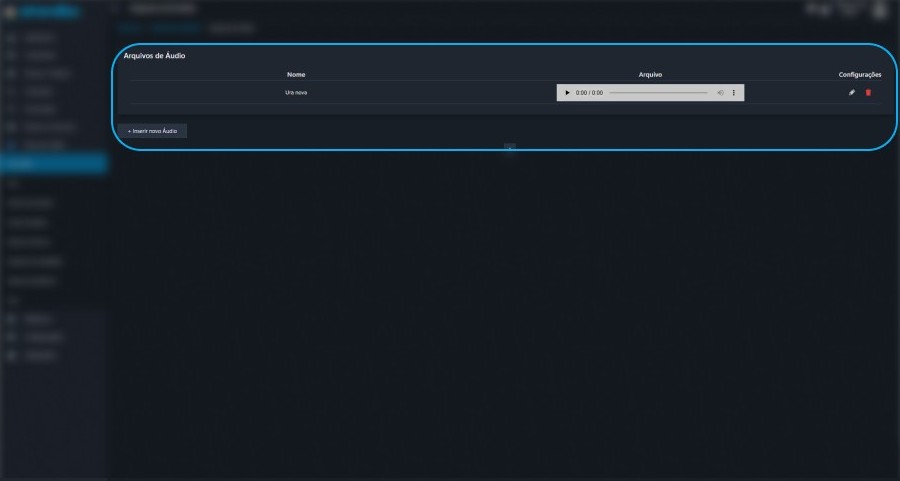Click the Inserir novo Áudio button
The width and height of the screenshot is (900, 481).
pyautogui.click(x=152, y=131)
